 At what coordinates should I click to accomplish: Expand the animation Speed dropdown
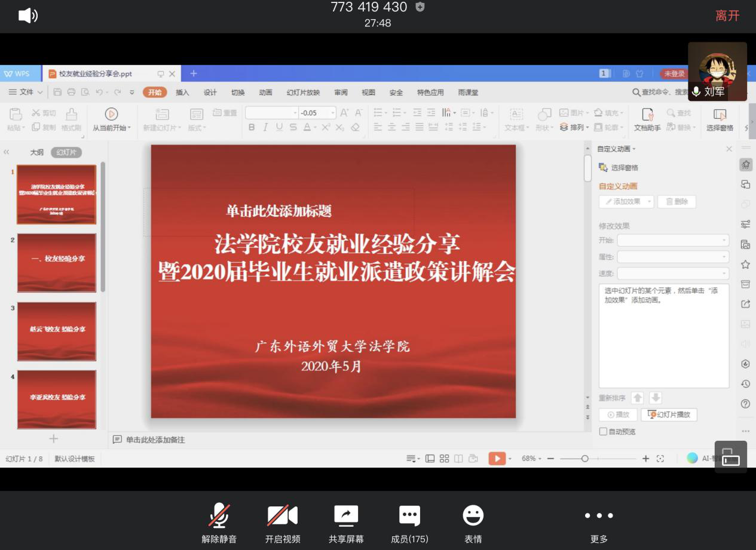click(x=673, y=274)
